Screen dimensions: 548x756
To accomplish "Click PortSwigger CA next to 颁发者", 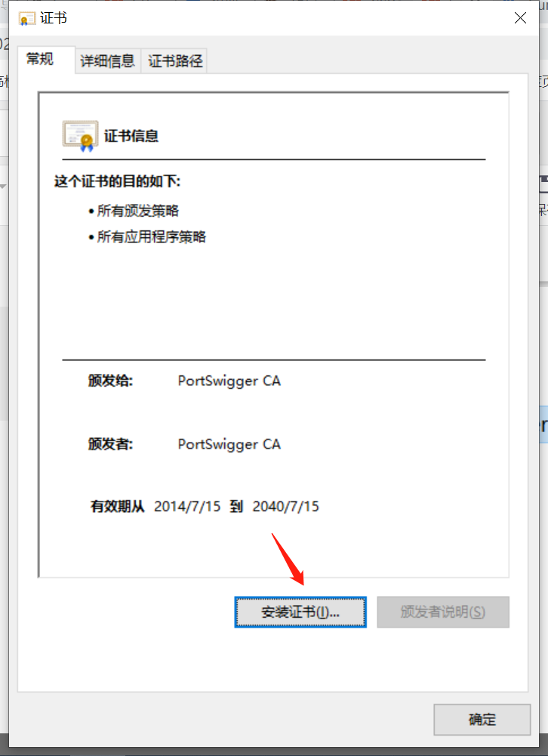I will point(229,444).
